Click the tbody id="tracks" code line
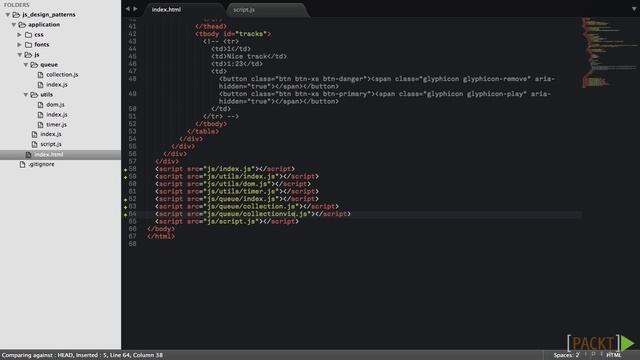 point(233,34)
